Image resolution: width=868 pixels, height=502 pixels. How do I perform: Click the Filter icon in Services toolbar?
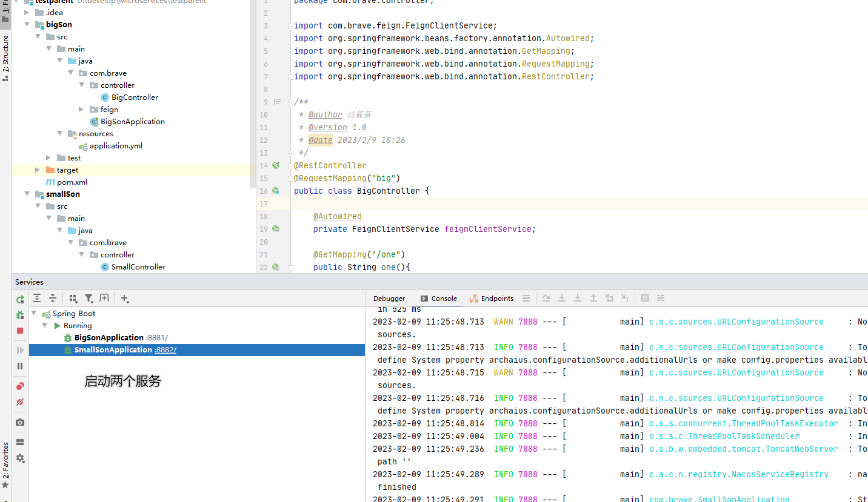click(89, 299)
